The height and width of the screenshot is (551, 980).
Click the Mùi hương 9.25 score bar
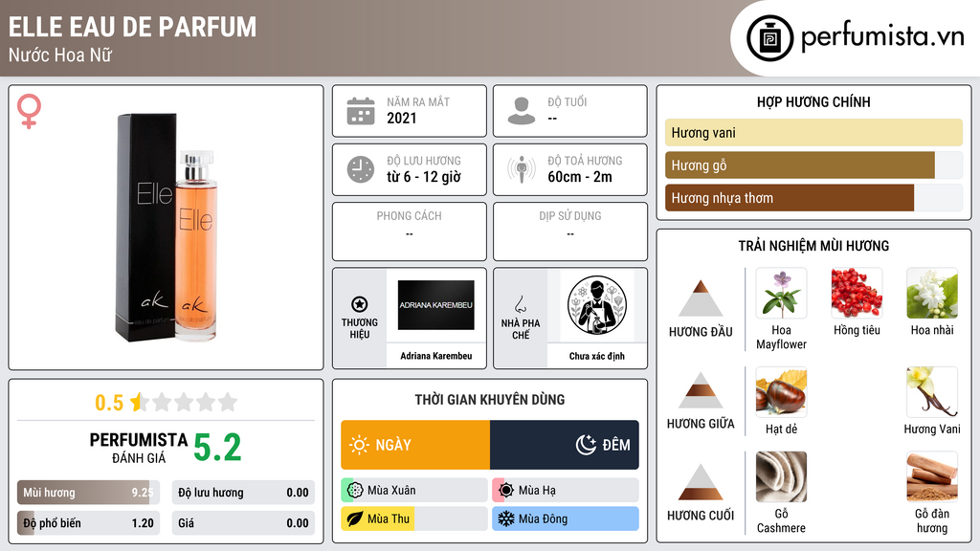click(88, 493)
